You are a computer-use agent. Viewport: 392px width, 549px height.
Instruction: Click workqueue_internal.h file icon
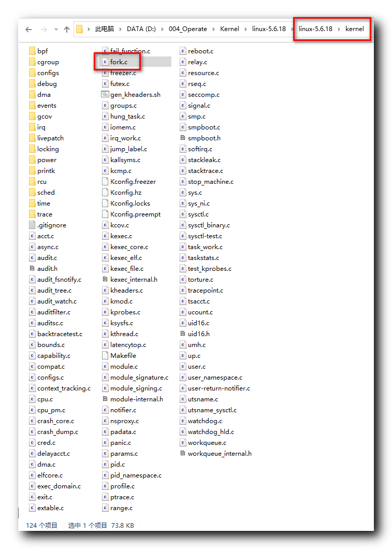click(183, 453)
